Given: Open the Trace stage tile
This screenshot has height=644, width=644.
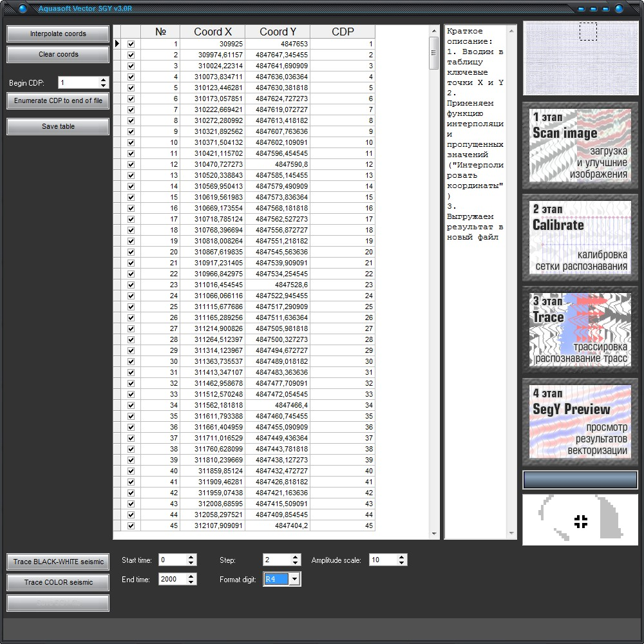Looking at the screenshot, I should pyautogui.click(x=580, y=329).
